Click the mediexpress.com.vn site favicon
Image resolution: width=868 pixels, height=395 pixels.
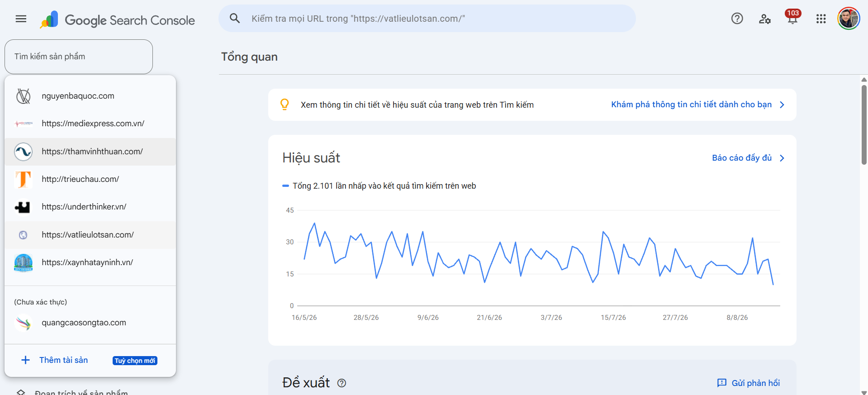point(24,124)
